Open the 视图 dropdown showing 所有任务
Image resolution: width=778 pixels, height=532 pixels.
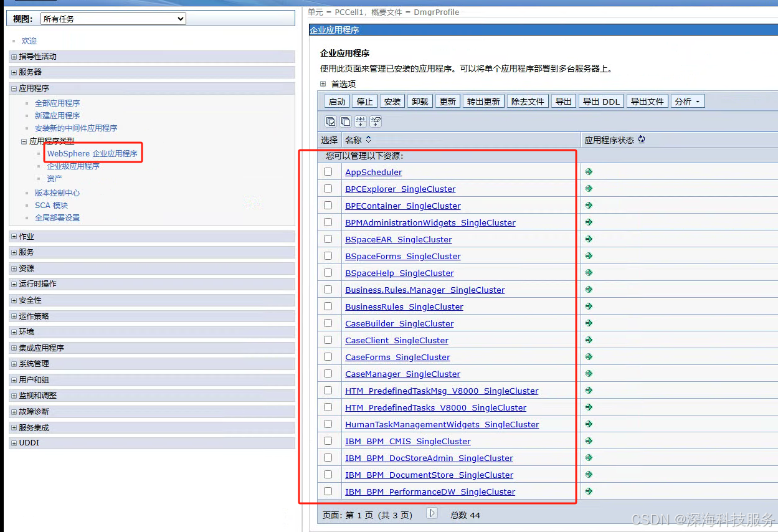click(x=113, y=19)
